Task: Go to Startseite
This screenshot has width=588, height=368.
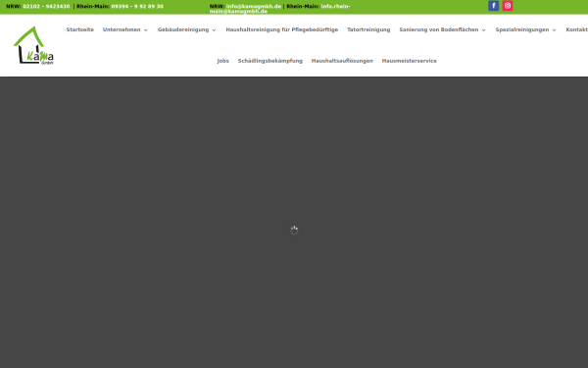Action: [80, 29]
